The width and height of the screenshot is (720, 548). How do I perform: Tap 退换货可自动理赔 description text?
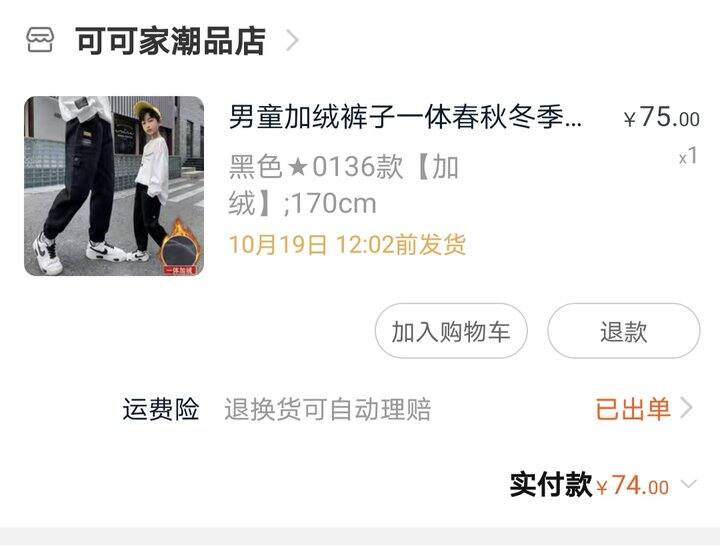tap(327, 409)
